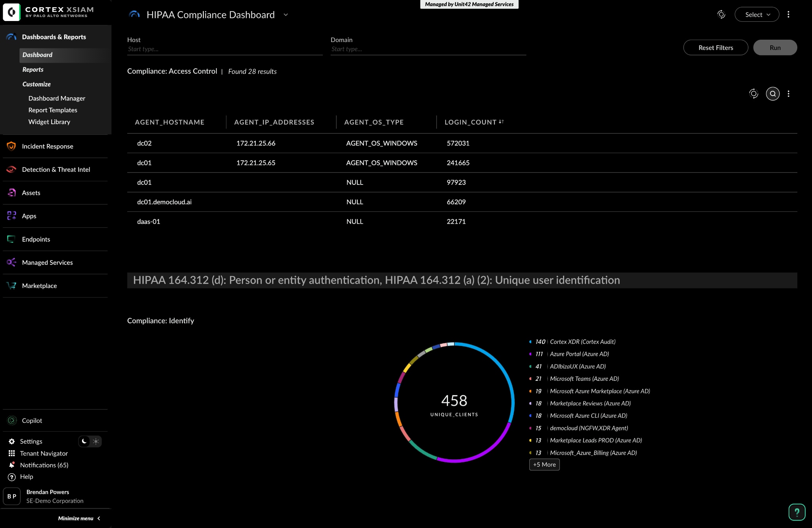
Task: Open Copilot from the sidebar
Action: pyautogui.click(x=32, y=420)
